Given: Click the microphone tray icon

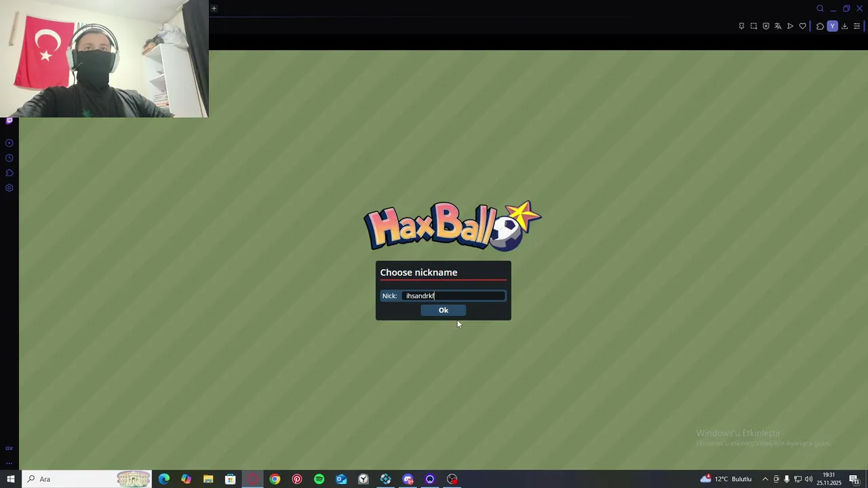Looking at the screenshot, I should point(787,479).
